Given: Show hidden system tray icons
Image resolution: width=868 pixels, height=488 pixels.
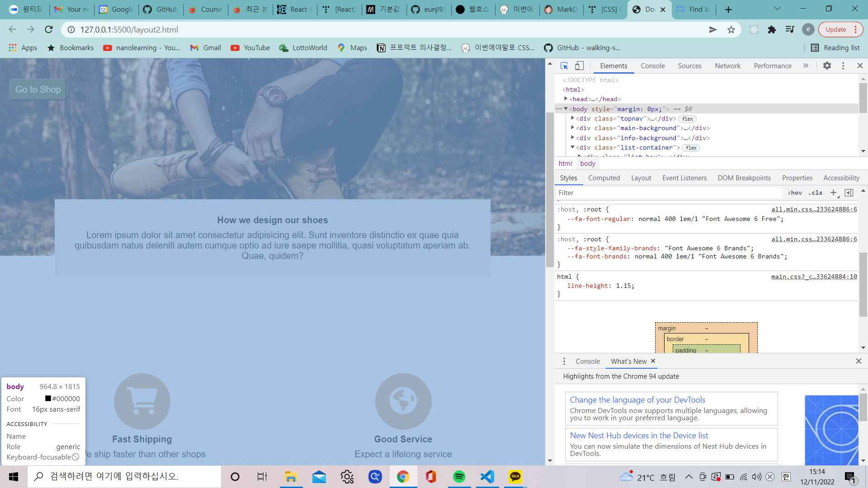Looking at the screenshot, I should click(689, 477).
